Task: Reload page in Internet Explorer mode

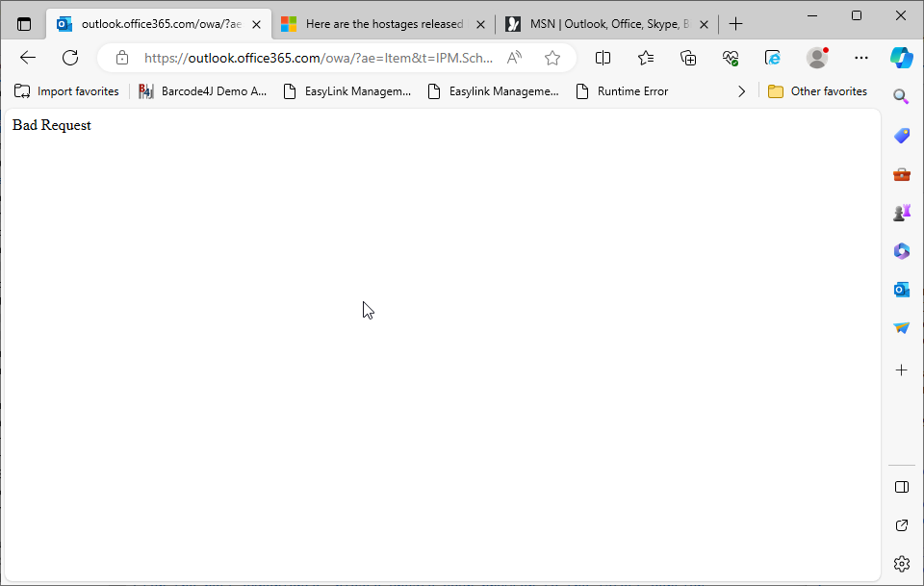Action: point(773,58)
